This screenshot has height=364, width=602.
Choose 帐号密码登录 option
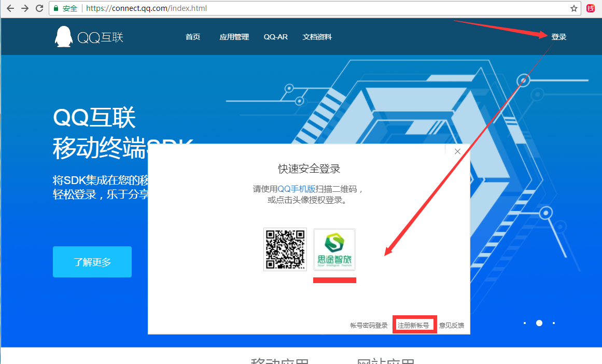click(369, 326)
